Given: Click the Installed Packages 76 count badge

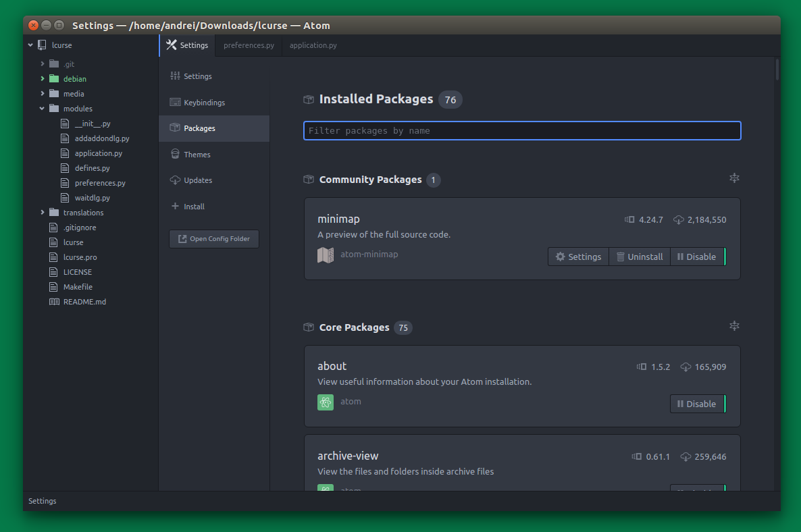Looking at the screenshot, I should [450, 99].
